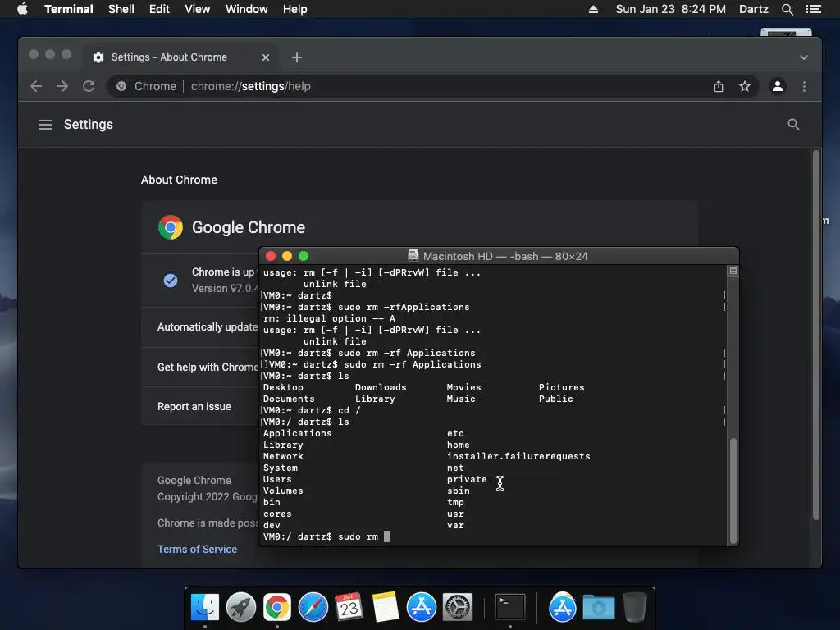Share this page icon in Chrome
Viewport: 840px width, 630px height.
[x=719, y=86]
